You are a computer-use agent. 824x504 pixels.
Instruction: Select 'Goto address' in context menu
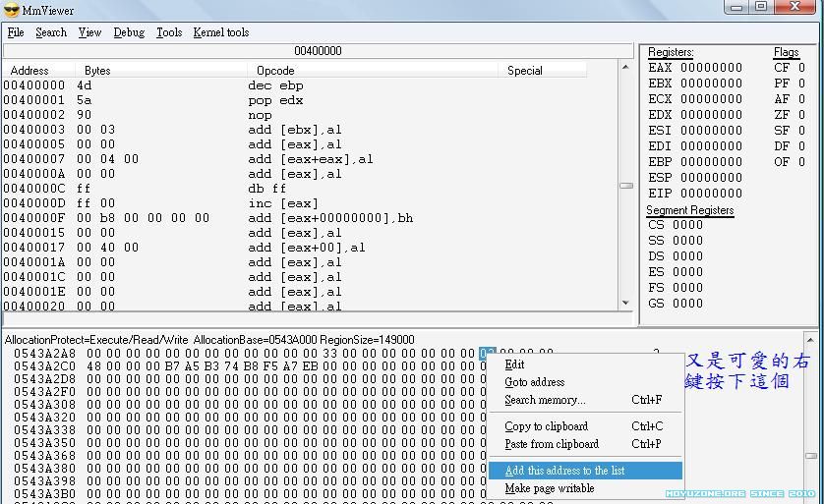tap(534, 382)
